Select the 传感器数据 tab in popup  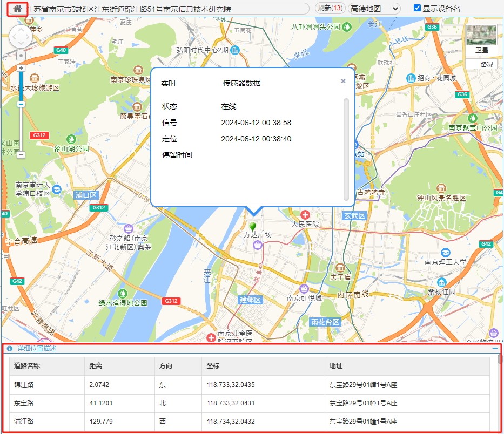point(241,83)
